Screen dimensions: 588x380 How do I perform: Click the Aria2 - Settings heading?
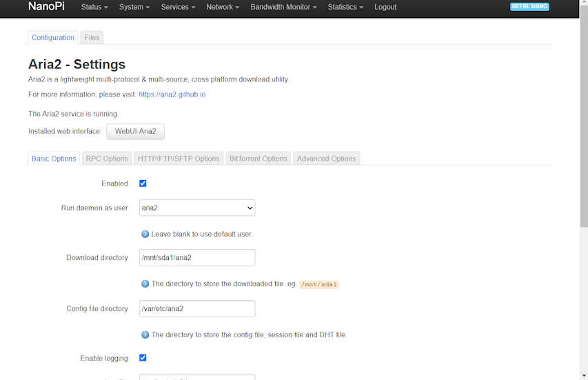coord(77,64)
